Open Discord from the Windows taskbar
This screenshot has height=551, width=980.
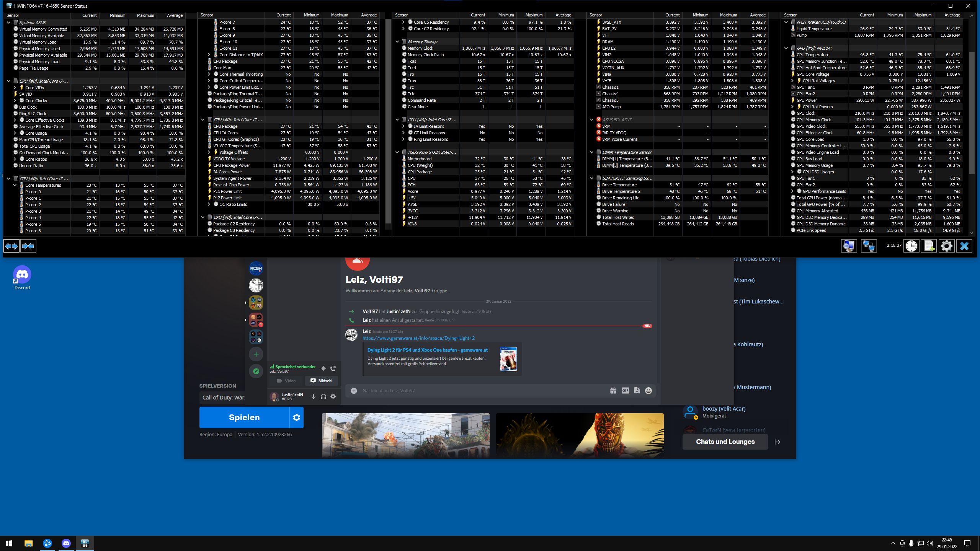[66, 543]
